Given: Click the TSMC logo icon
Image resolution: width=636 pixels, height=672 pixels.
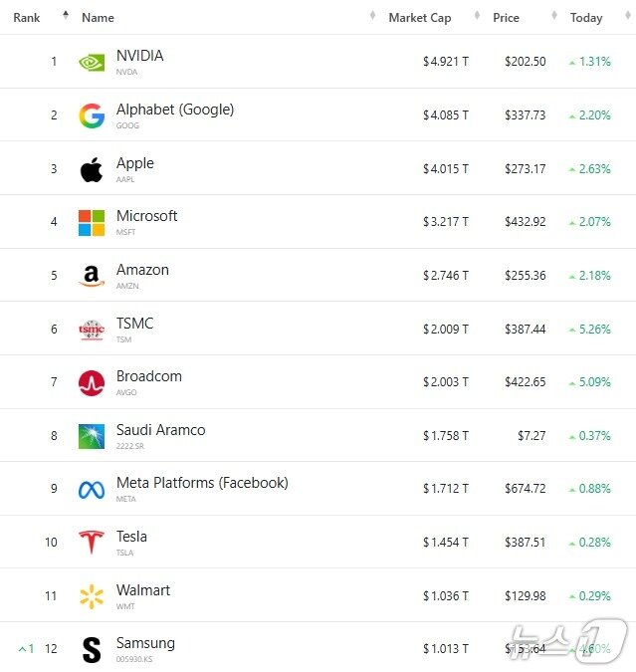Looking at the screenshot, I should [92, 330].
